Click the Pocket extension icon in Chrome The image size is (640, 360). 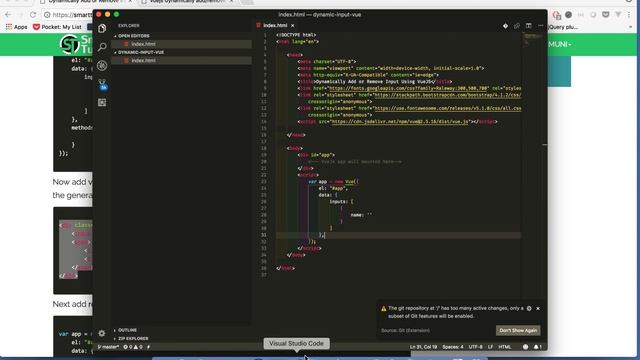pyautogui.click(x=606, y=15)
